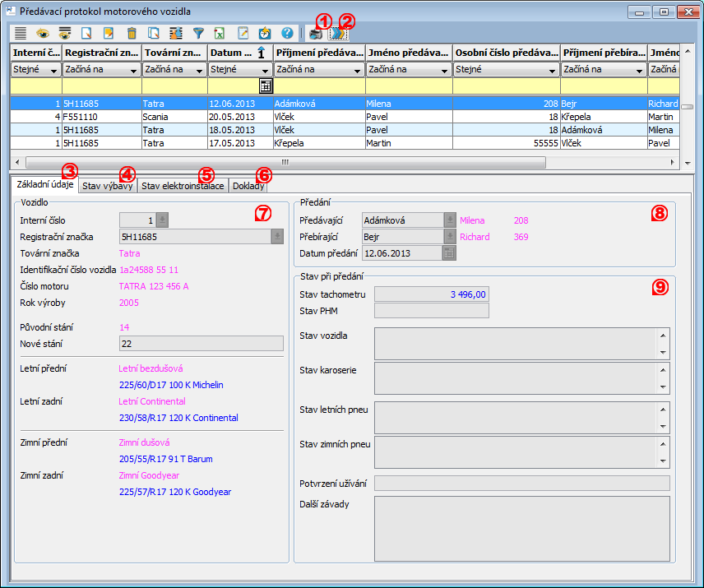
Task: Open the Předávající dropdown arrow
Action: 450,220
